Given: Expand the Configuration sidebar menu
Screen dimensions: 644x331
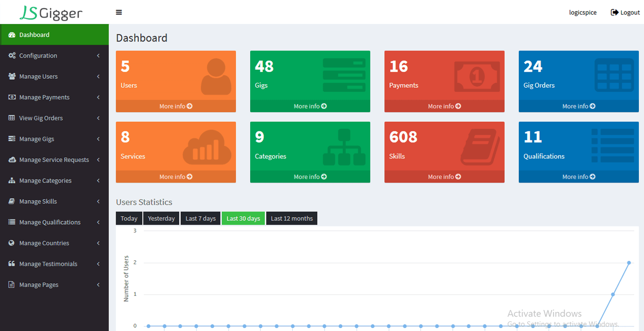Looking at the screenshot, I should 54,56.
